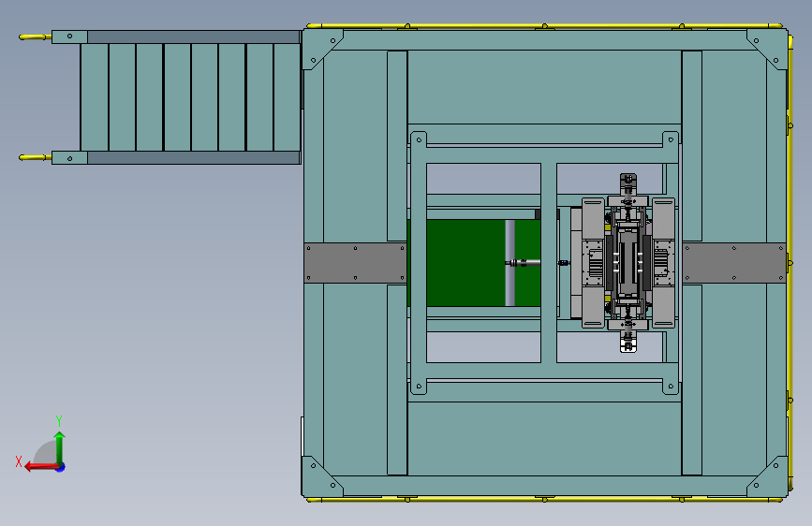Select the gray cross plate at the frame's right edge
Image resolution: width=812 pixels, height=526 pixels.
(734, 263)
